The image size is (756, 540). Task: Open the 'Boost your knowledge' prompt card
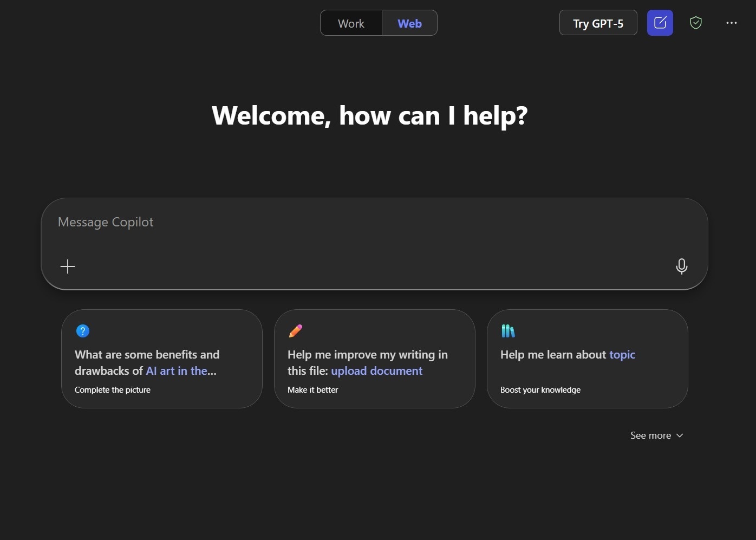540,390
